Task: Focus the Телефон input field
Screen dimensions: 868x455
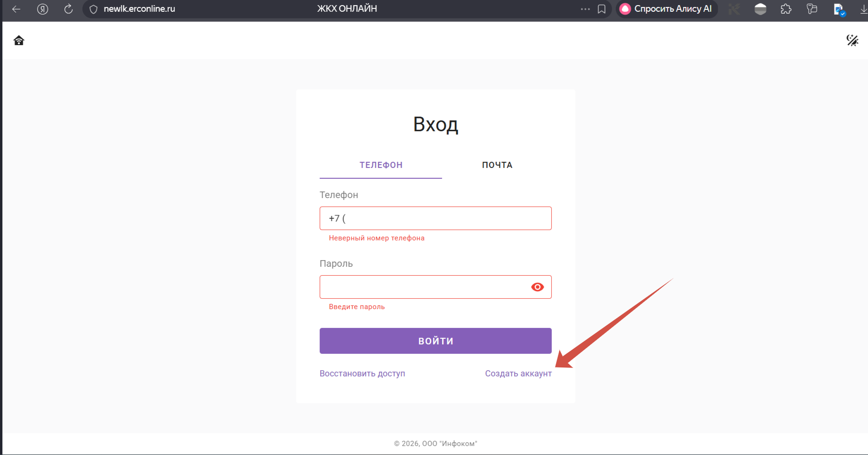Action: coord(435,218)
